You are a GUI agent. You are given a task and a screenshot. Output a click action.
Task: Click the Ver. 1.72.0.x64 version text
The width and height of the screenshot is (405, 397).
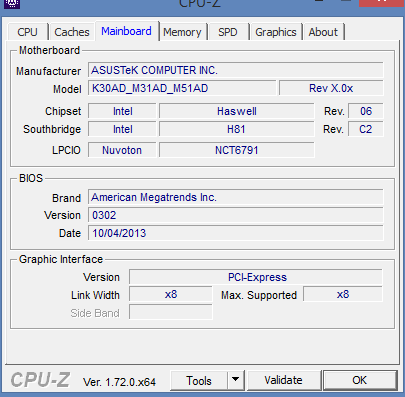click(x=119, y=382)
